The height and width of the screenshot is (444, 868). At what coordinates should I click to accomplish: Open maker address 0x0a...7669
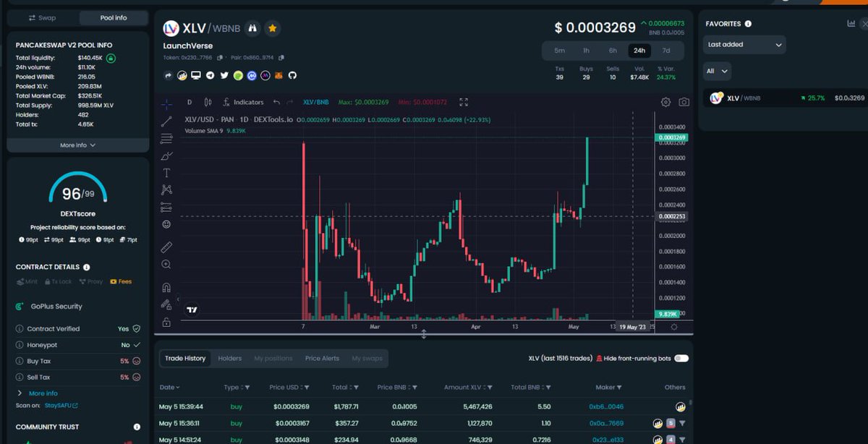point(606,423)
